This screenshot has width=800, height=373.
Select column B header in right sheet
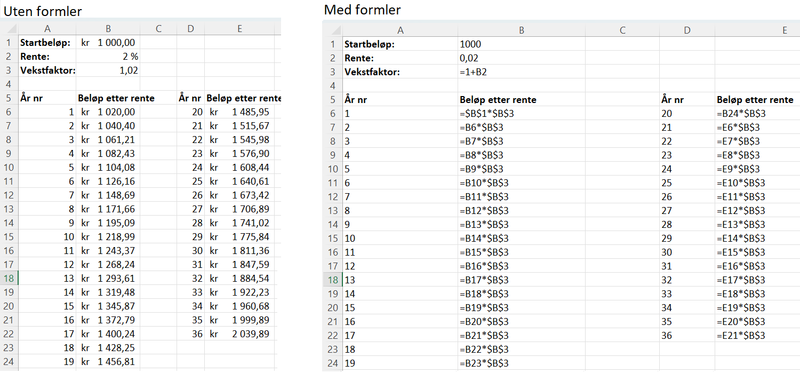[x=521, y=31]
